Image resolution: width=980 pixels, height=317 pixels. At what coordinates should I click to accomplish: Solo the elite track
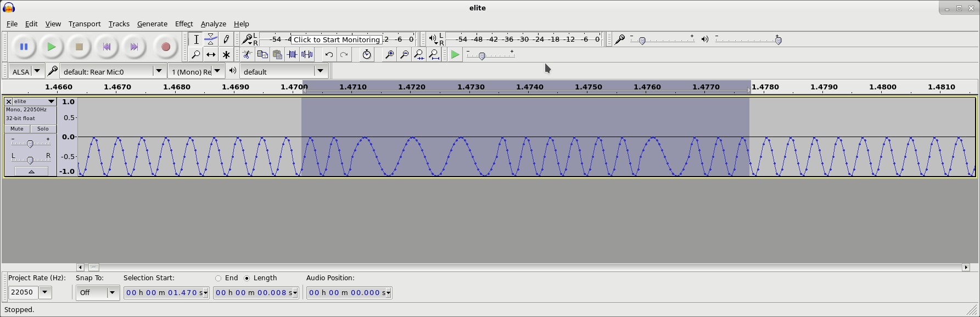(43, 129)
